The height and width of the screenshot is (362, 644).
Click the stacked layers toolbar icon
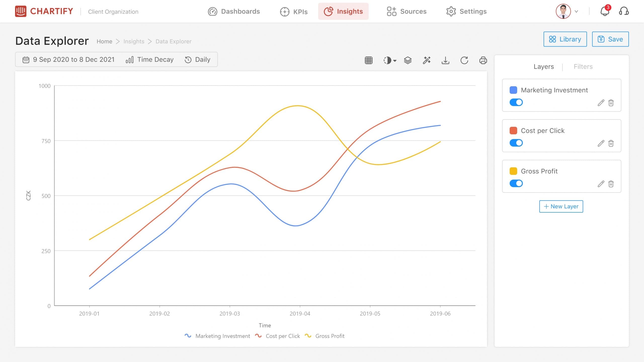(x=408, y=60)
